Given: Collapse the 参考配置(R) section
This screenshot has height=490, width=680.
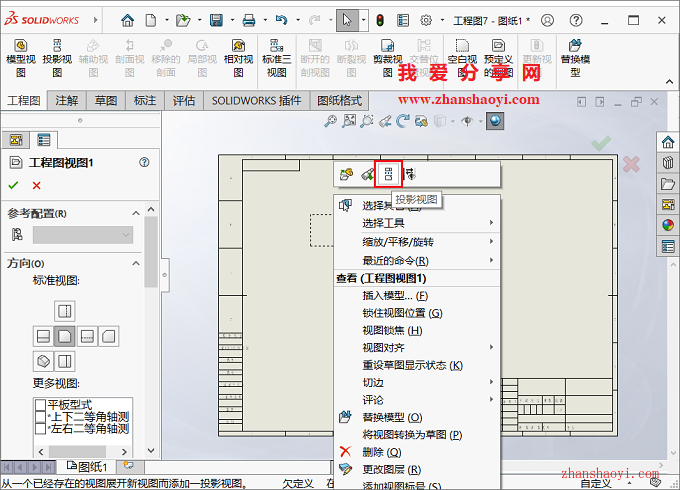Looking at the screenshot, I should 136,213.
